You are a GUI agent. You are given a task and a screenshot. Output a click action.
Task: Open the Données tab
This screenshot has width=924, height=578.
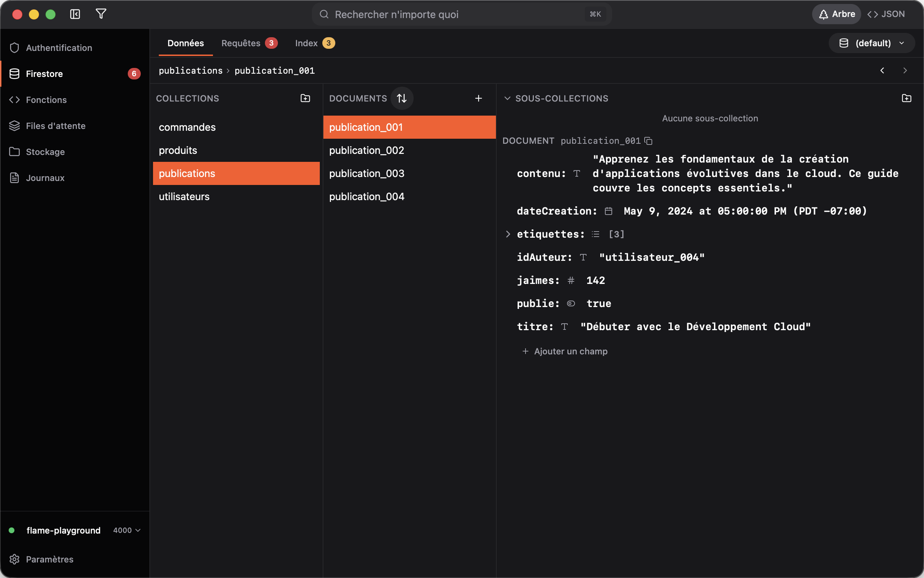[x=186, y=43]
